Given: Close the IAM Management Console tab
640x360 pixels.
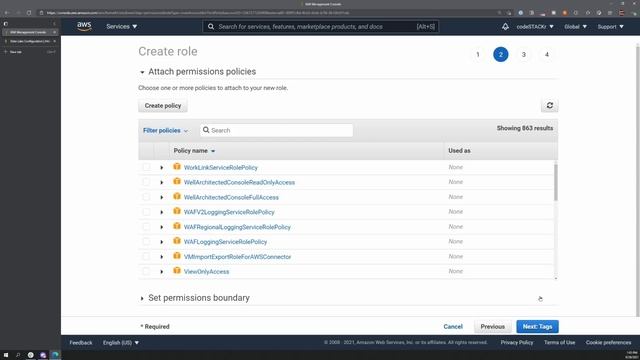Looking at the screenshot, I should click(x=54, y=32).
